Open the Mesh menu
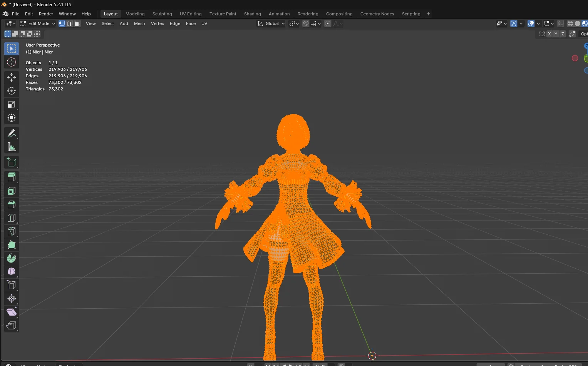Screen dimensions: 588x366 [x=139, y=23]
